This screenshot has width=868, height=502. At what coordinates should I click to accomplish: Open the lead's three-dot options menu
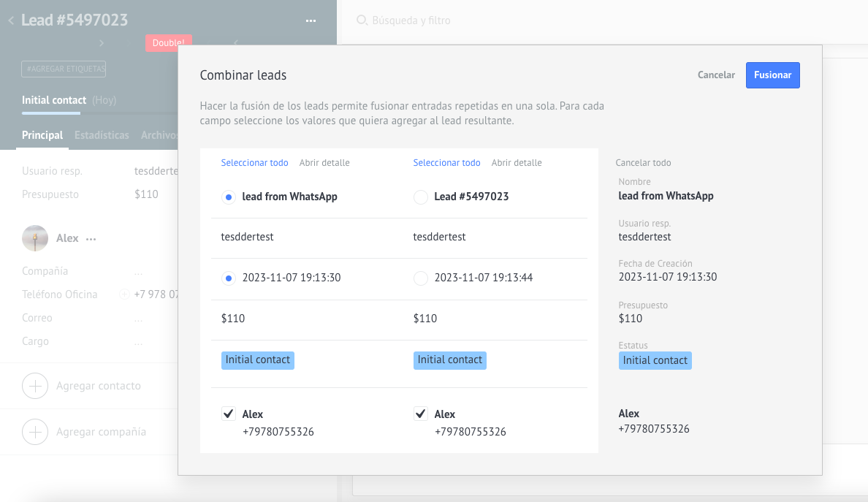click(x=311, y=20)
